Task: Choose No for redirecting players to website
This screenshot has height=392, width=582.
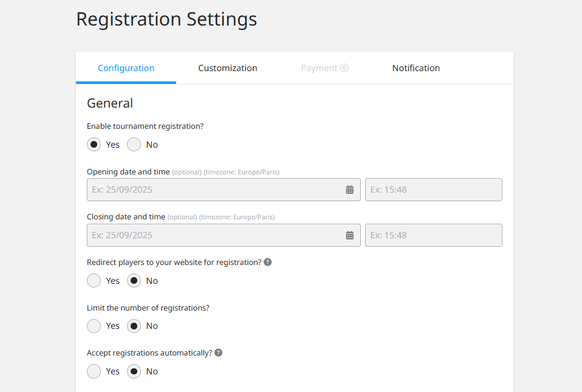Action: 134,281
